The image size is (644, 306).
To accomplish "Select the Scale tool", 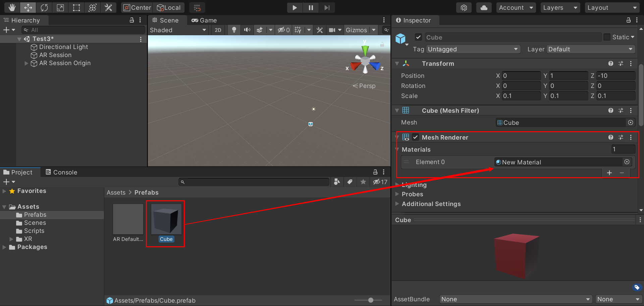I will pos(60,7).
